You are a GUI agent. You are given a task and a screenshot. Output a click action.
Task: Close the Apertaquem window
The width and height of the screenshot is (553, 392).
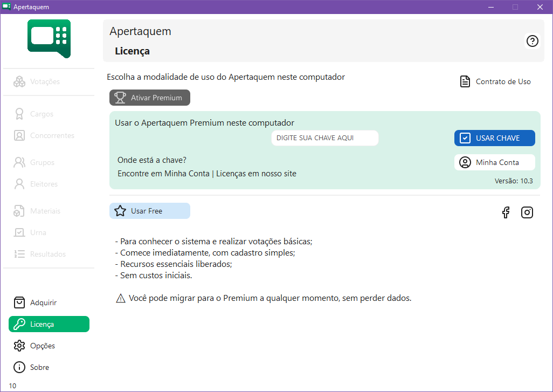click(x=540, y=6)
